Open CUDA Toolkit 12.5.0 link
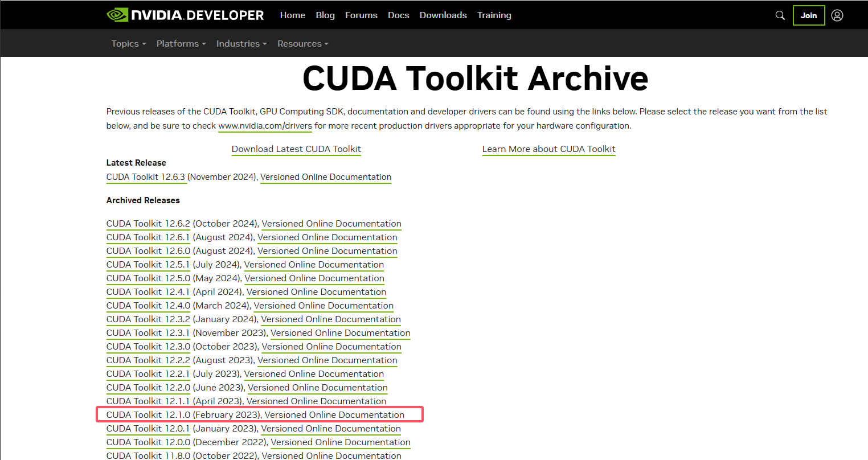The height and width of the screenshot is (460, 868). pos(148,278)
